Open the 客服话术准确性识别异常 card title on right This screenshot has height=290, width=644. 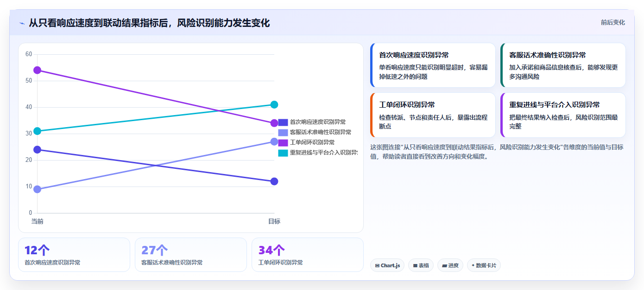548,55
